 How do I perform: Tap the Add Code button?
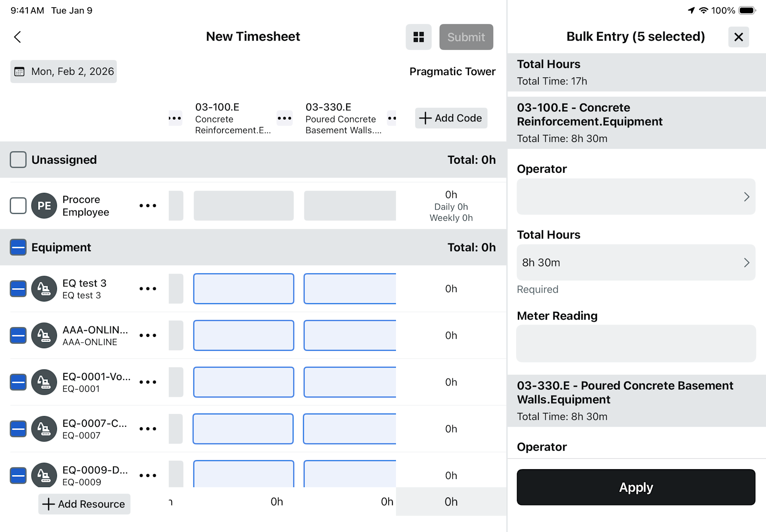451,118
